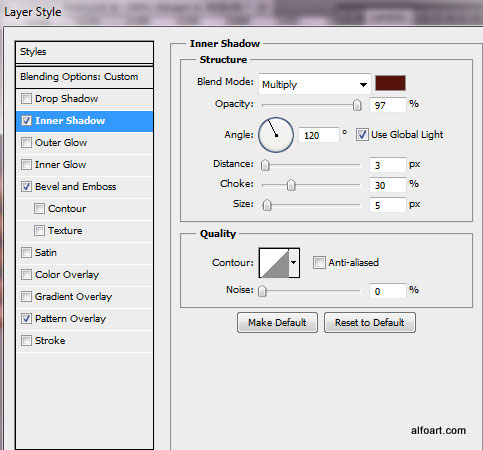Image resolution: width=483 pixels, height=450 pixels.
Task: Open the Contour curve thumbnail picker
Action: click(274, 263)
